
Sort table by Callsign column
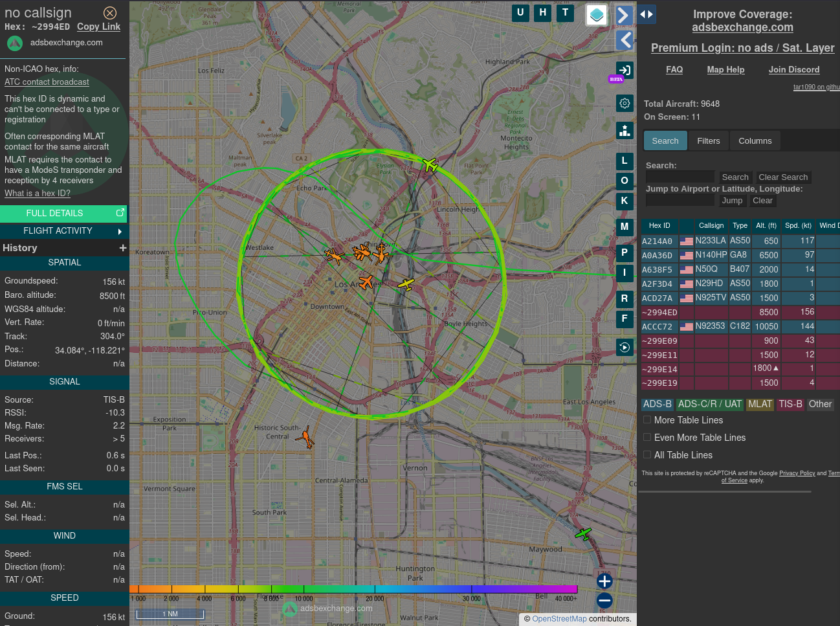coord(711,226)
